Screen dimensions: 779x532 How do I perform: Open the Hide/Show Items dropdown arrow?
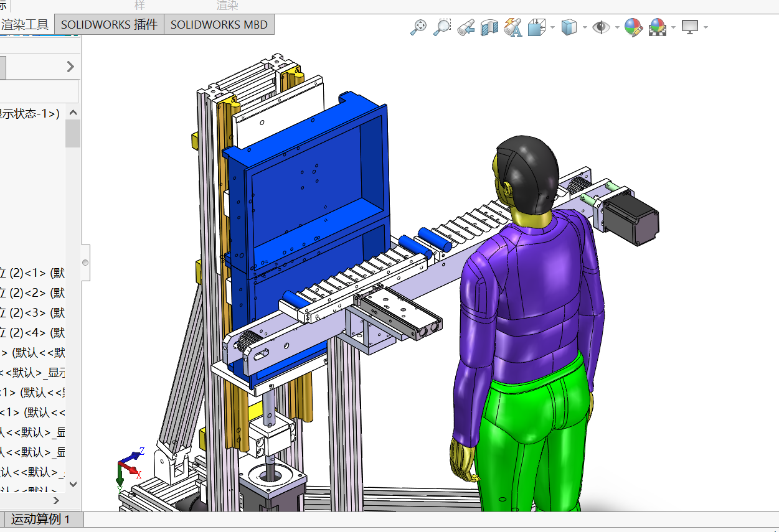pos(617,27)
